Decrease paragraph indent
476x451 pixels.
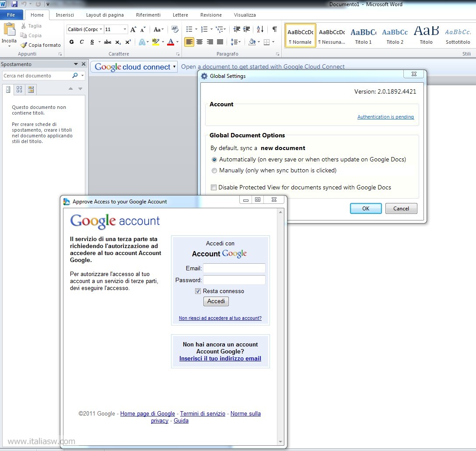coord(237,29)
